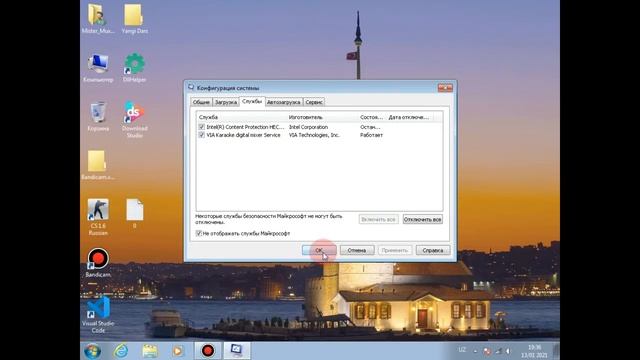
Task: Sort by the Дата отключения column header
Action: (x=409, y=117)
